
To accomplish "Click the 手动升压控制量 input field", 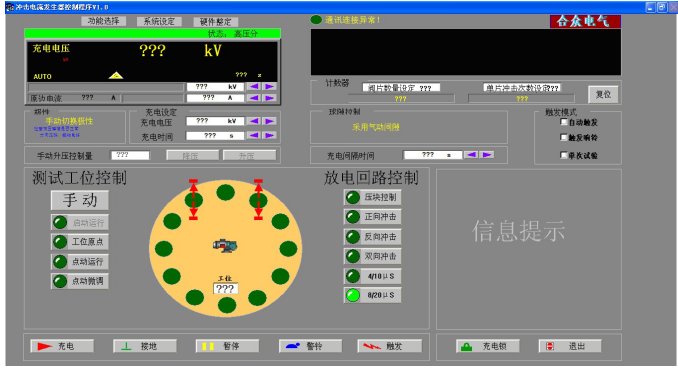I will click(130, 155).
